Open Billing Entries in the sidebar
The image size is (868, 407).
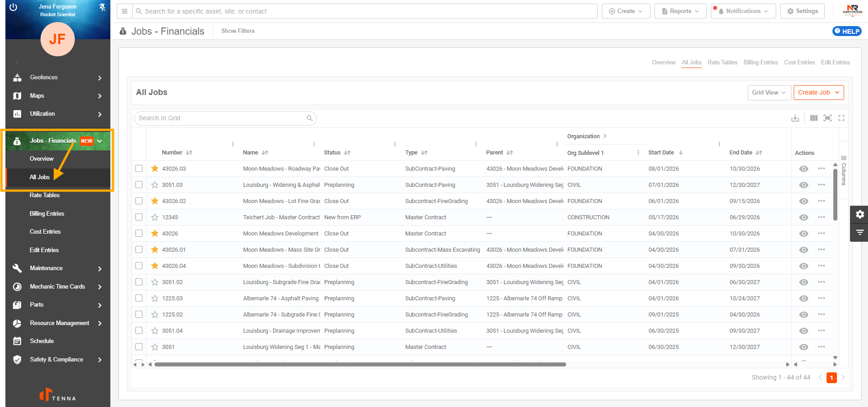(x=47, y=214)
